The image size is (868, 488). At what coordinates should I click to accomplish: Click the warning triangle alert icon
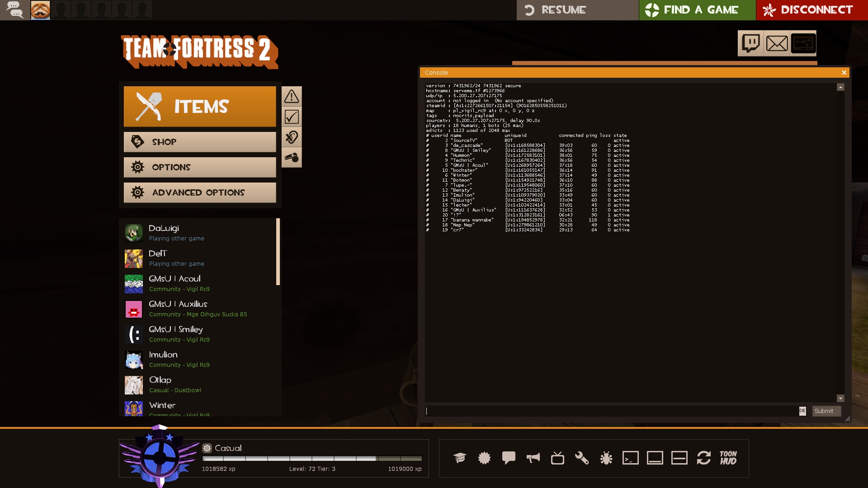coord(292,96)
